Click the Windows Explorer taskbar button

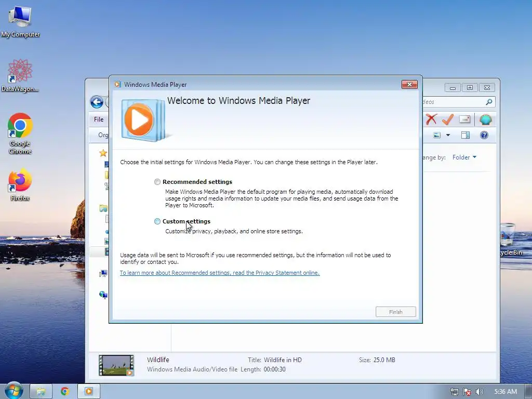pos(41,391)
